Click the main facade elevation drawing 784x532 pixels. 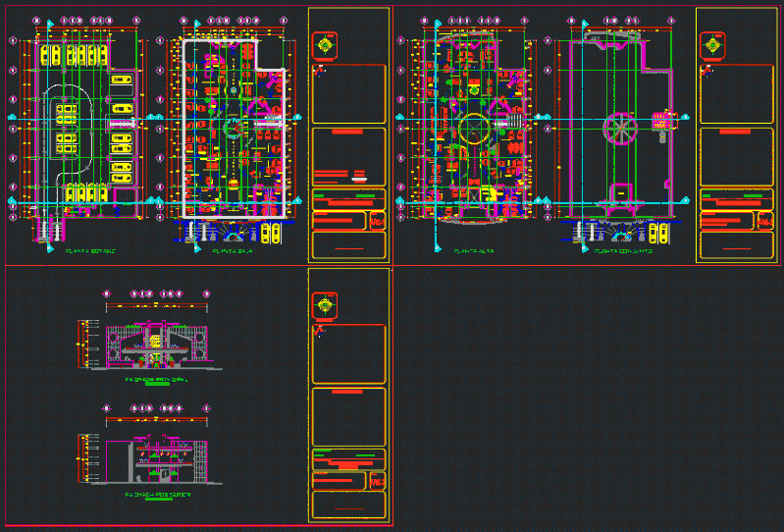tap(155, 346)
